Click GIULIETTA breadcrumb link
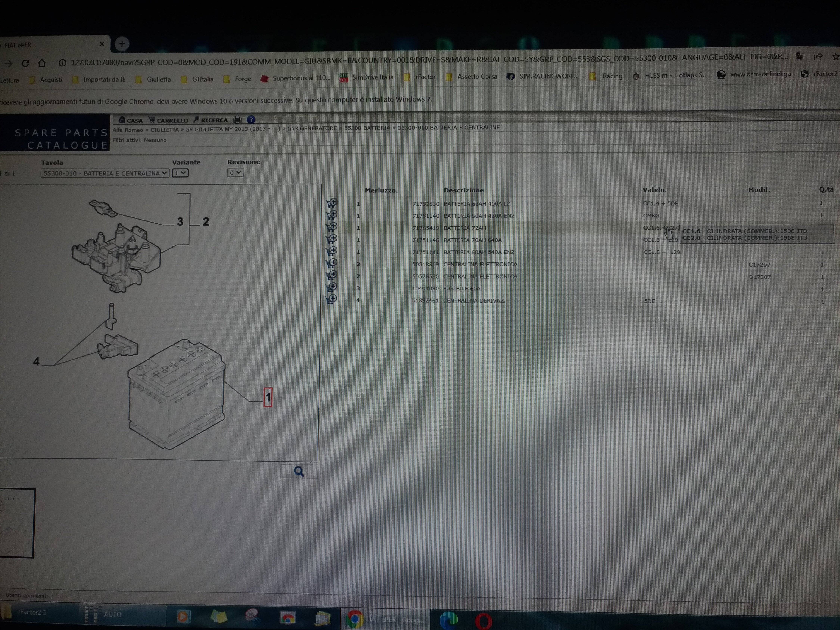This screenshot has width=840, height=630. pos(164,130)
